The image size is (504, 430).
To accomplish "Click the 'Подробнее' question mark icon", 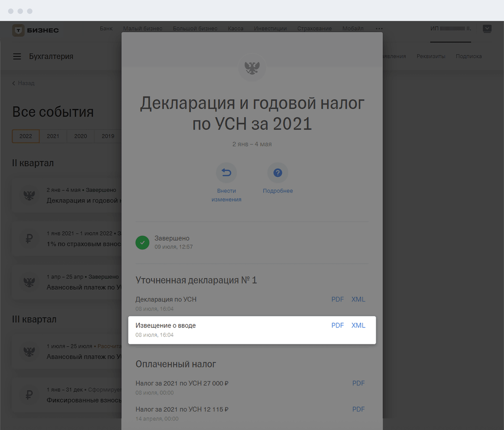I will click(x=278, y=173).
